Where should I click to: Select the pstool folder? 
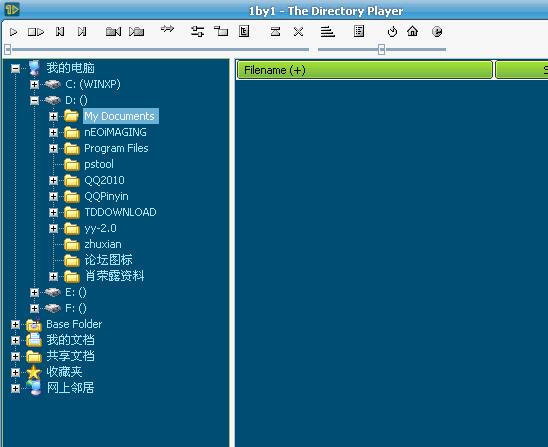[99, 164]
